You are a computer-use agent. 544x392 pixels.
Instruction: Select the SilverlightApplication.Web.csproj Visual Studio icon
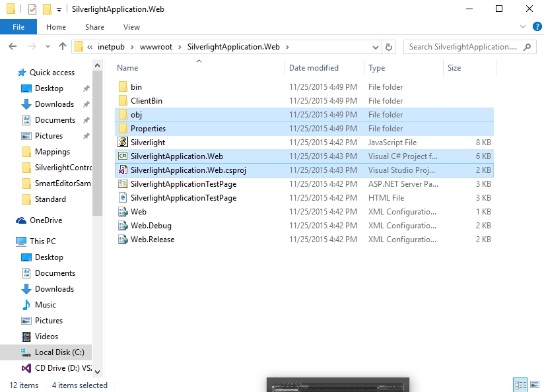pos(122,170)
